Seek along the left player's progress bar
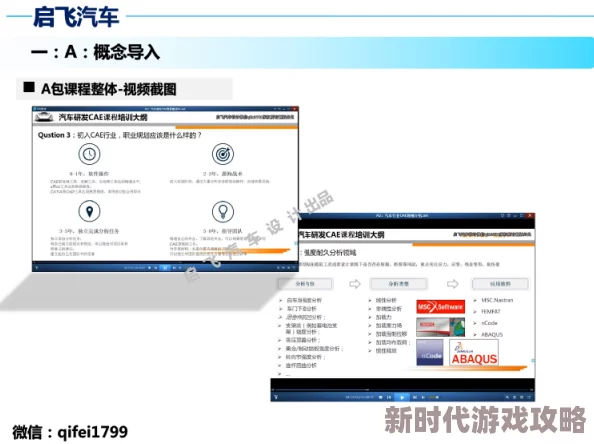Viewport: 594px width, 444px height. (165, 262)
